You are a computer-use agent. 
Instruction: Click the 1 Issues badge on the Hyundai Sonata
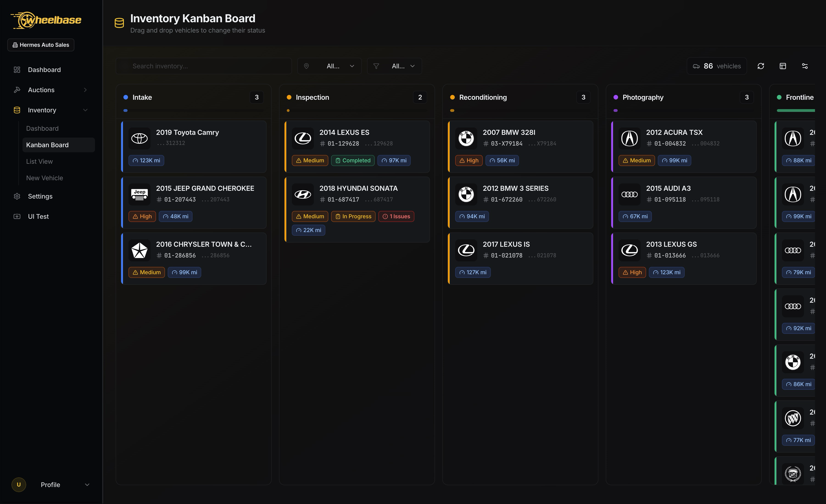tap(396, 216)
